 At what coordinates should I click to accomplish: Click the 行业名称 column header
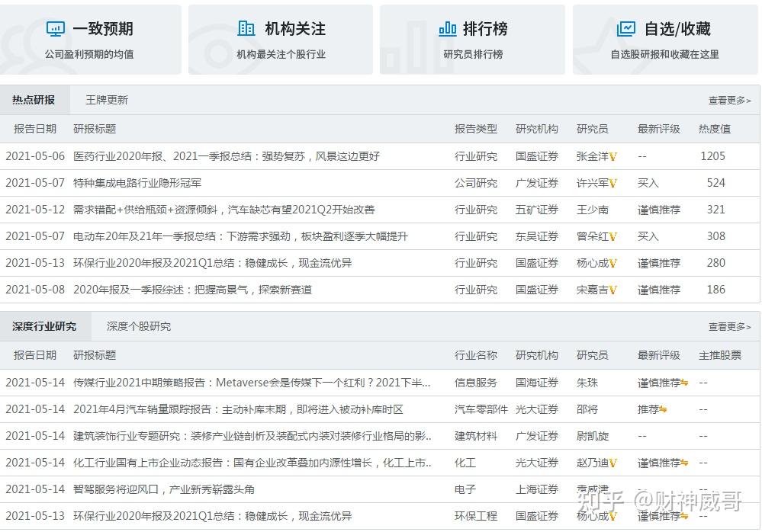pos(476,355)
